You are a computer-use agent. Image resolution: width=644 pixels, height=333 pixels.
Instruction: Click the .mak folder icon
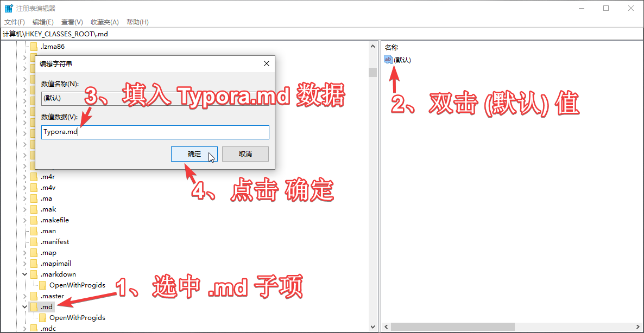tap(34, 209)
